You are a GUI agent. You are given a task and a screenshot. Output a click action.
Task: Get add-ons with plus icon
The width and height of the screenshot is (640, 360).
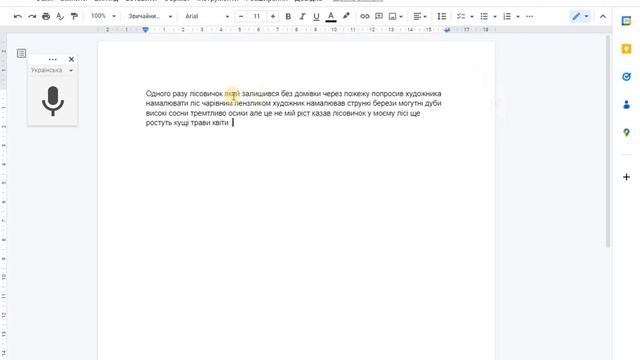pos(626,177)
